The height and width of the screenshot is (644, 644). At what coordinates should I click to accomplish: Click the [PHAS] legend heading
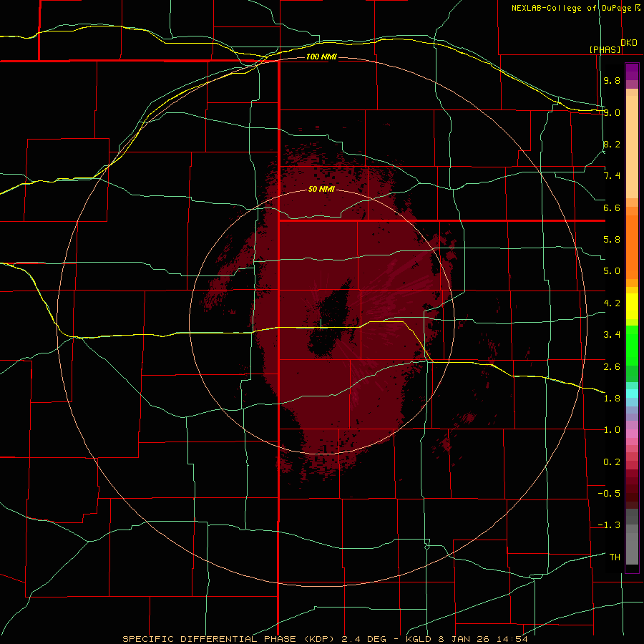[x=605, y=49]
